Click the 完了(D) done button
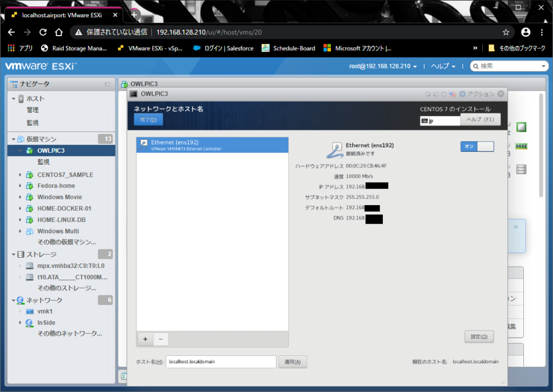The image size is (553, 392). point(148,119)
